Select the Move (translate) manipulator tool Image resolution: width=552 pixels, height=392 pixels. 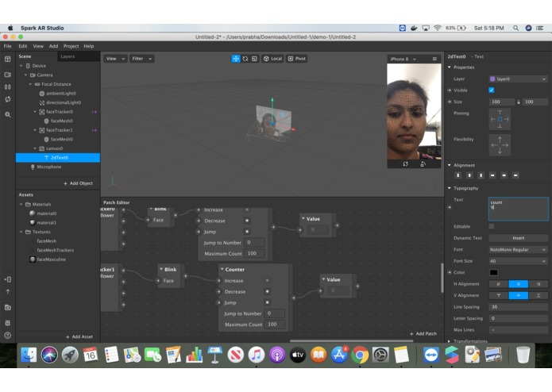pyautogui.click(x=236, y=59)
